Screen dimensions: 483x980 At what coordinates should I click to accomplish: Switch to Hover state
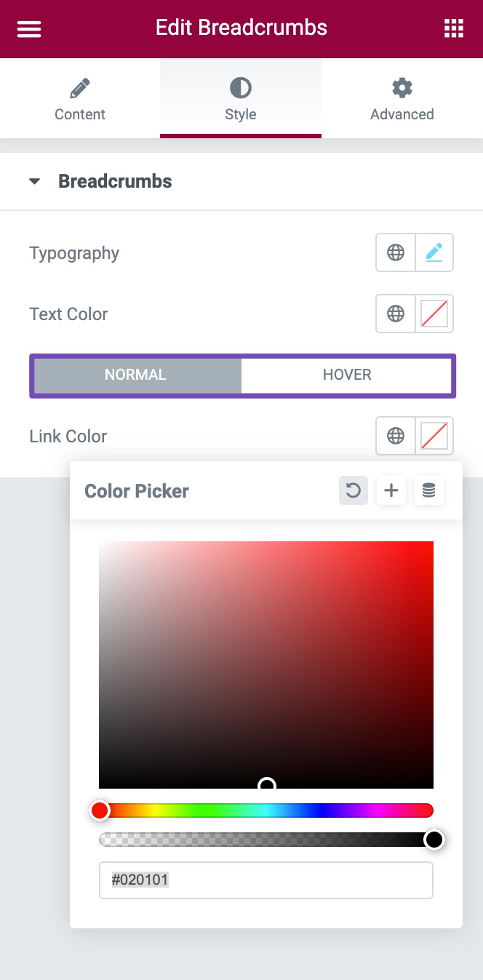coord(347,375)
